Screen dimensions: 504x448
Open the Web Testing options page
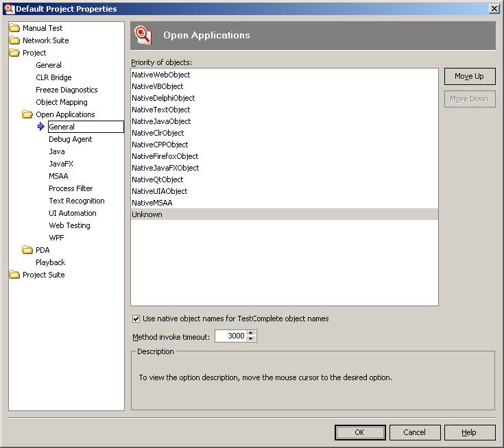(x=69, y=225)
